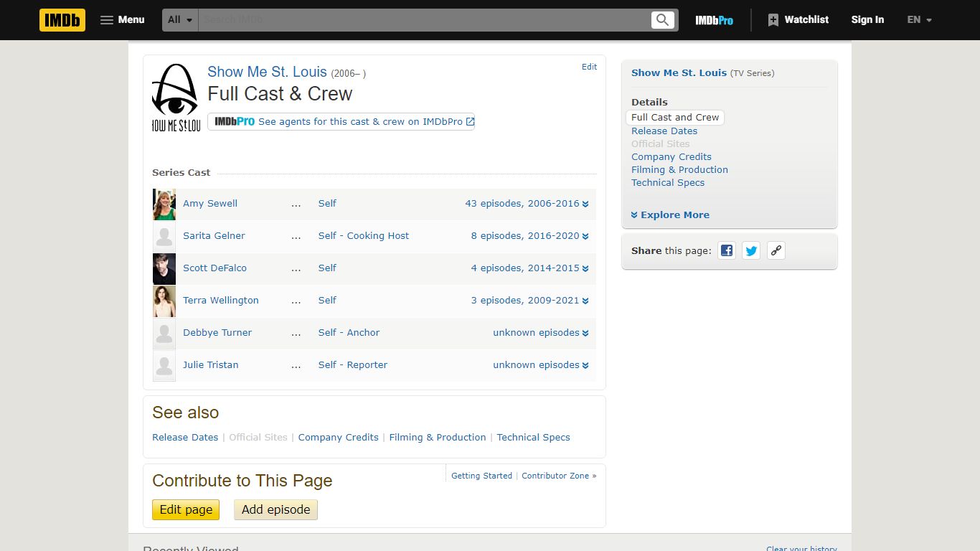Open Sarita Gelner's name link

point(214,236)
